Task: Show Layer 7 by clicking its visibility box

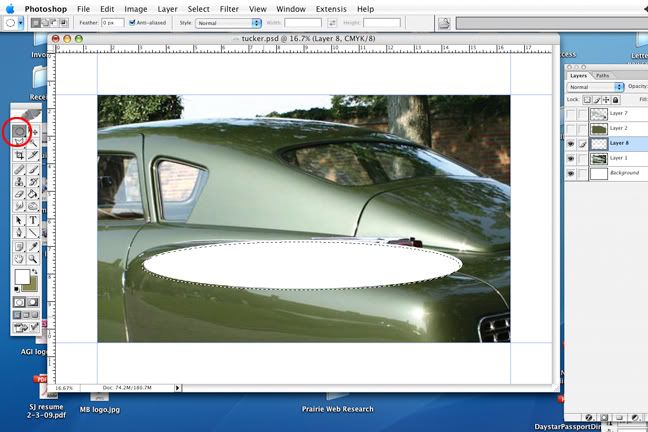Action: point(571,115)
